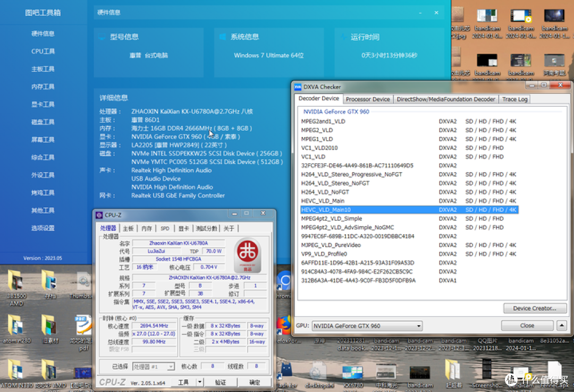Open the Trace Log tab
Viewport: 574px width, 392px height.
coord(514,99)
